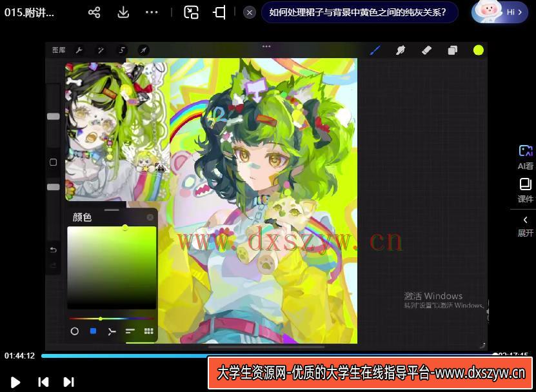The height and width of the screenshot is (392, 536).
Task: Tap the square modify button on sidebar
Action: pyautogui.click(x=54, y=162)
